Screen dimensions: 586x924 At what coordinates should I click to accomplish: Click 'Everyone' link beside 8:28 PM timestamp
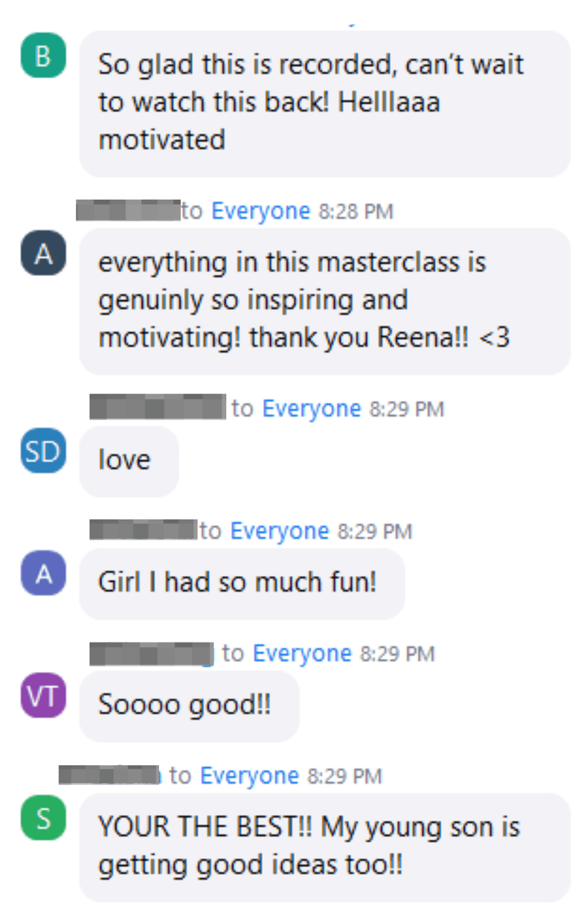click(x=261, y=211)
